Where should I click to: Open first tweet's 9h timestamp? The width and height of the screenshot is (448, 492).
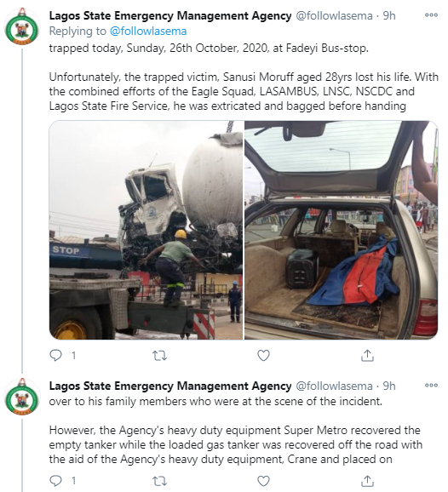(389, 15)
